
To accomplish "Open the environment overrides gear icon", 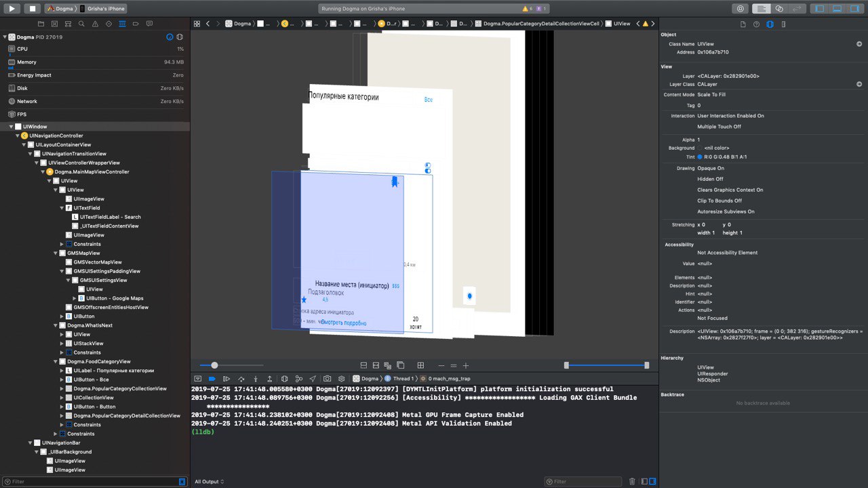I will tap(341, 378).
